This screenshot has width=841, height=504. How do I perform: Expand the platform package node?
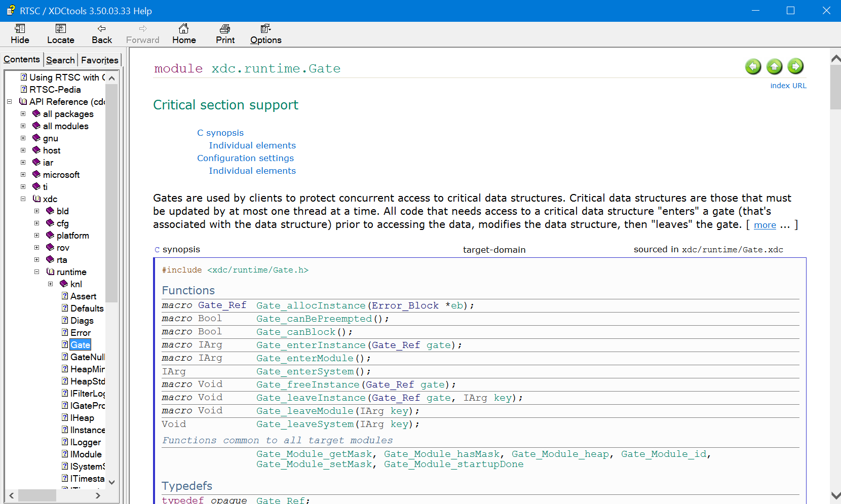[x=36, y=236]
